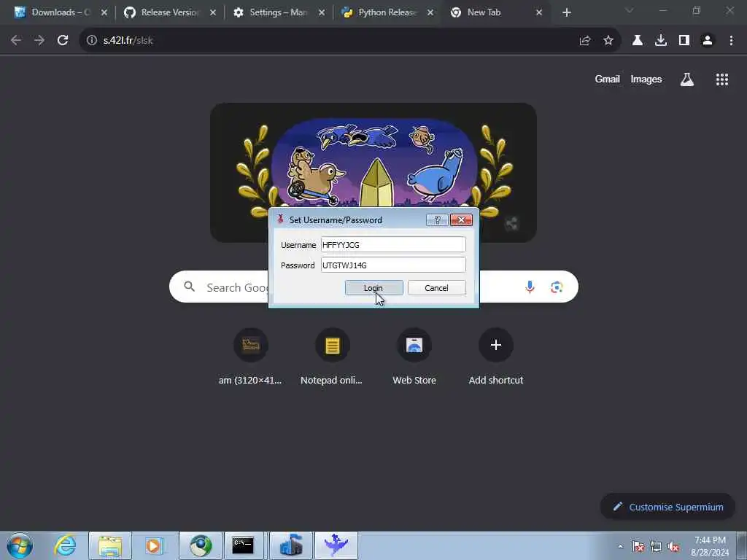The width and height of the screenshot is (747, 560).
Task: Close the Set Username/Password dialog
Action: tap(461, 219)
